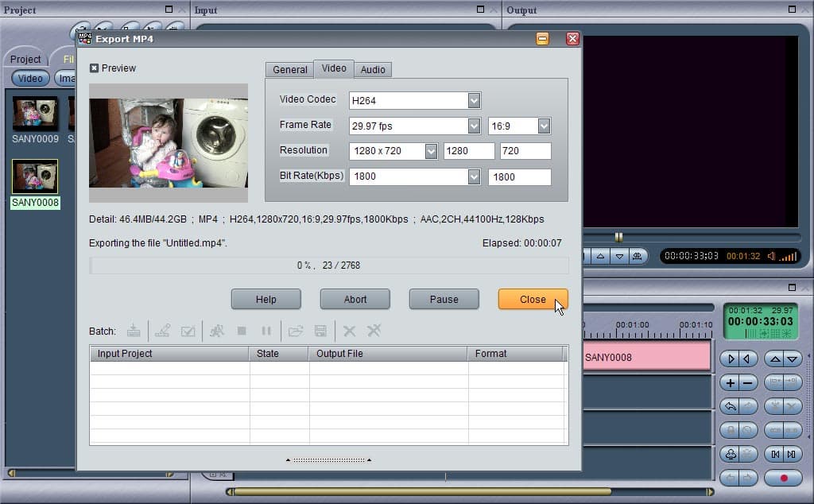Click the Pause export button
Image resolution: width=814 pixels, height=504 pixels.
click(444, 300)
